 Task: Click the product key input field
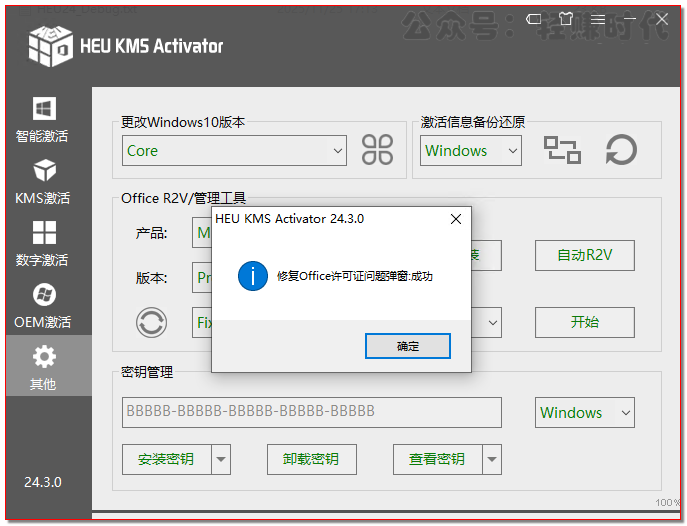click(311, 412)
